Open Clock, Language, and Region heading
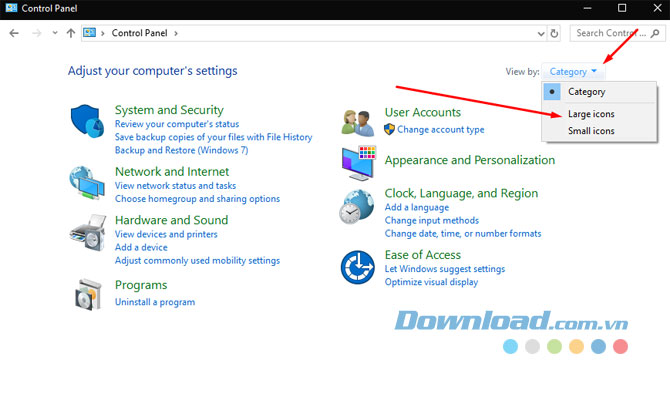Viewport: 670px width, 400px height. click(461, 193)
